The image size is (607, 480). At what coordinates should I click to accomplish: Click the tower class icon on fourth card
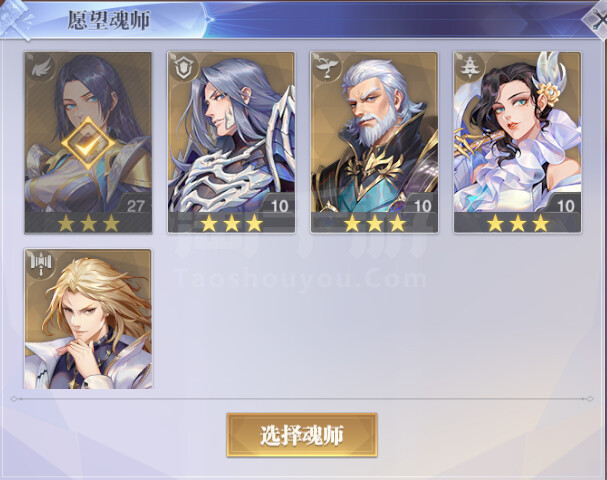[469, 67]
